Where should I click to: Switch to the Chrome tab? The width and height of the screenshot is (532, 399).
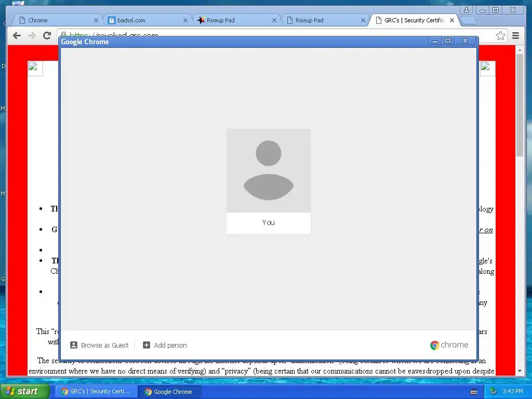[56, 20]
